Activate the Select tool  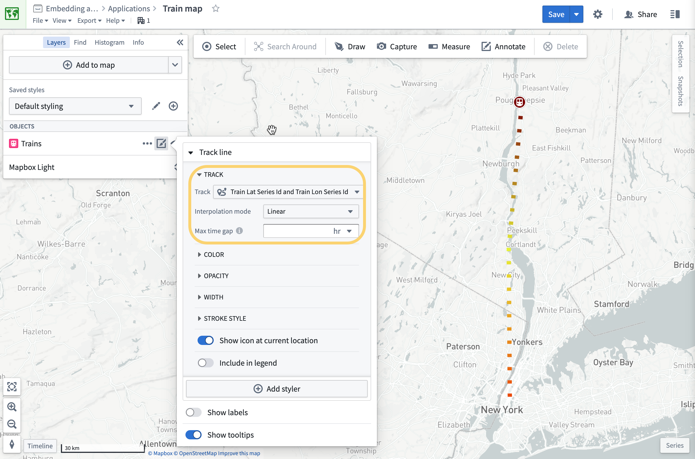click(x=219, y=47)
